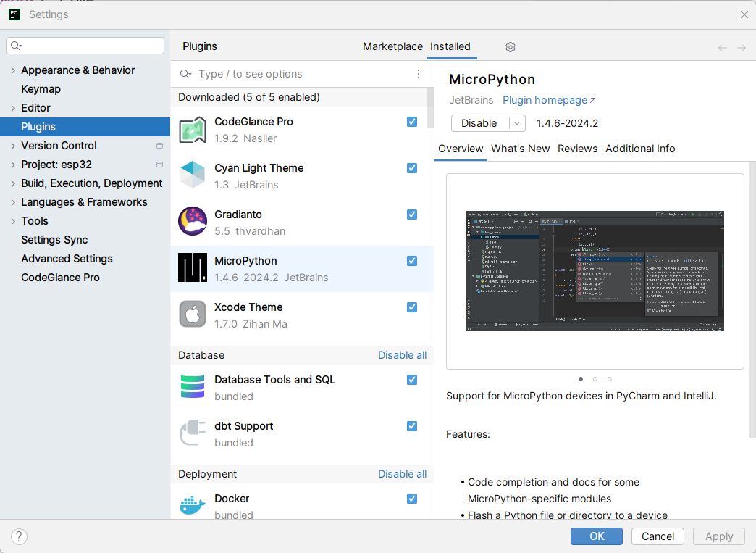Expand the Version Control settings node
756x553 pixels.
click(13, 146)
